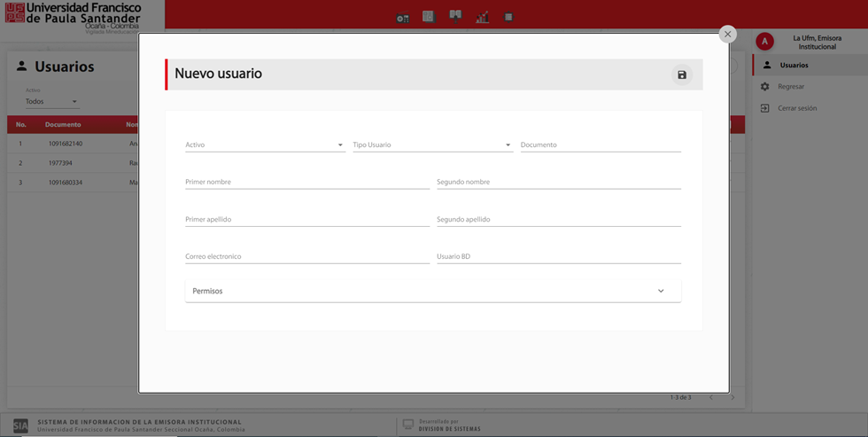868x437 pixels.
Task: Click the SIA logo in the footer
Action: [x=20, y=425]
